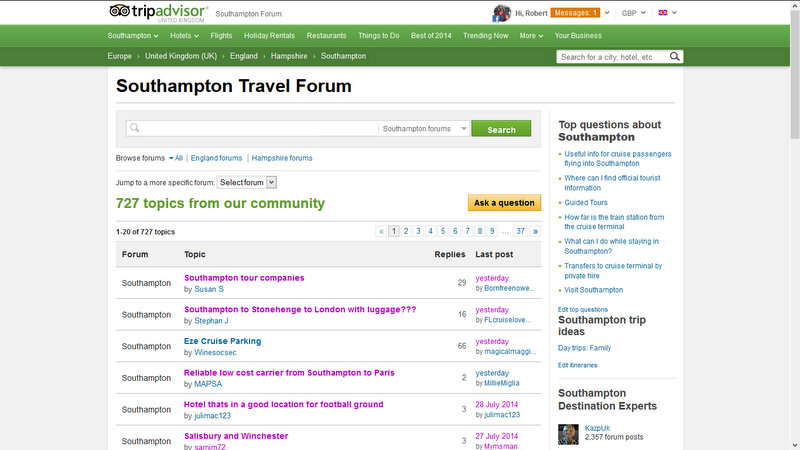Open England forums link
Viewport: 800px width, 450px height.
tap(216, 158)
